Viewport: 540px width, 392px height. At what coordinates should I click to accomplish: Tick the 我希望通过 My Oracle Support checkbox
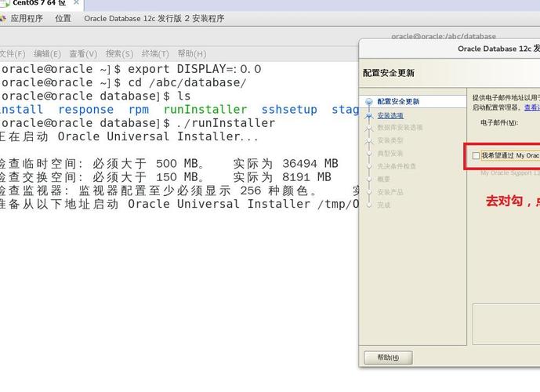coord(476,156)
